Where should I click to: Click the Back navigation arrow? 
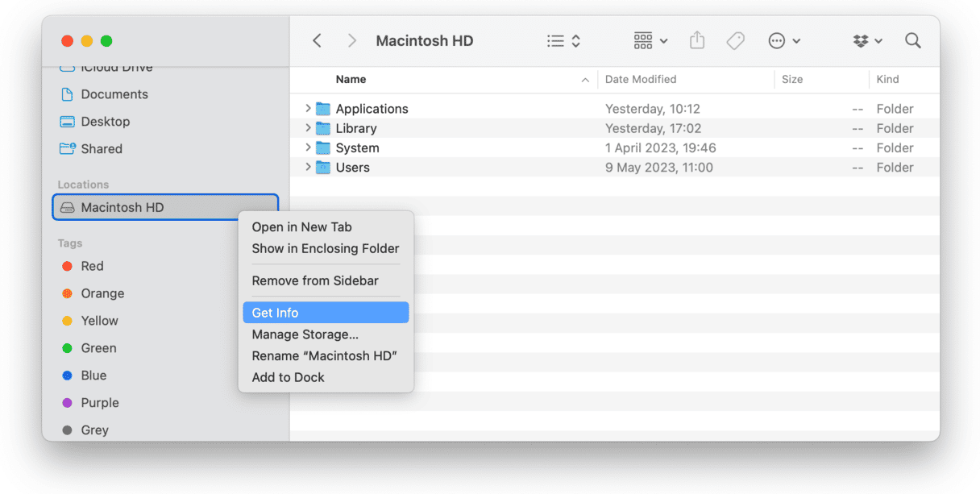click(318, 41)
